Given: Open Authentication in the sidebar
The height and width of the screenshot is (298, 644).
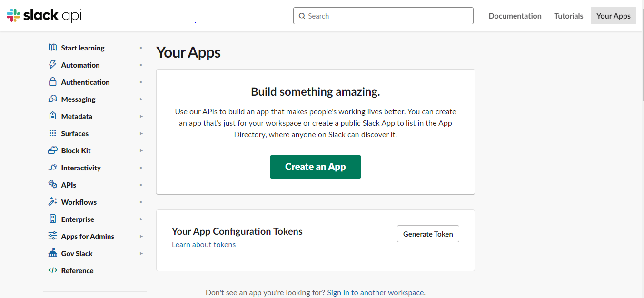Looking at the screenshot, I should point(85,82).
